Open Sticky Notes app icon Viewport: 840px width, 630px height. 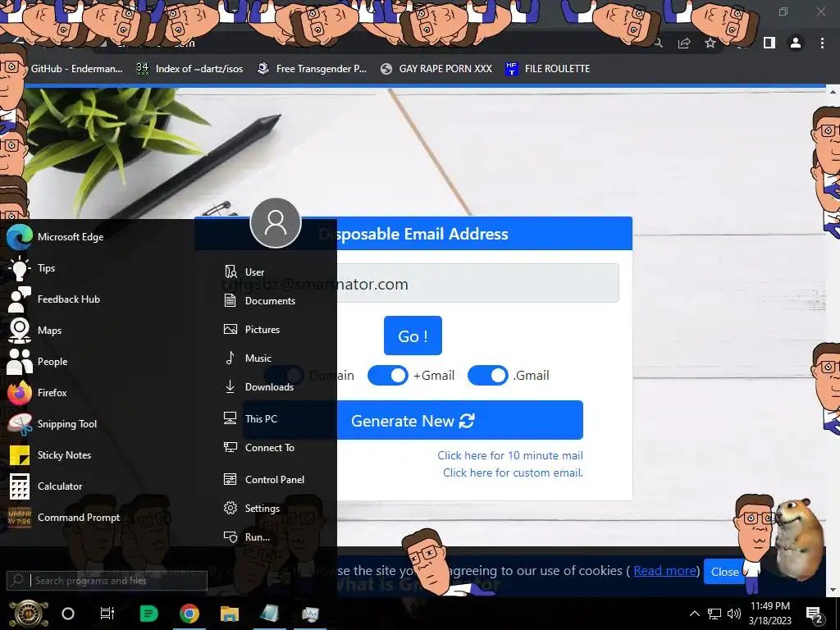click(20, 455)
